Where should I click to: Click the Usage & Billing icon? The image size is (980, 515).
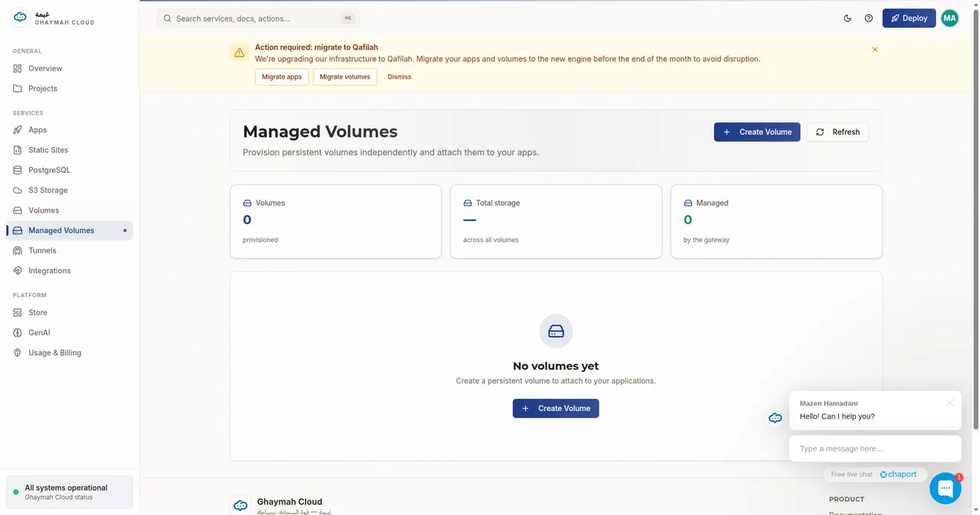coord(18,353)
